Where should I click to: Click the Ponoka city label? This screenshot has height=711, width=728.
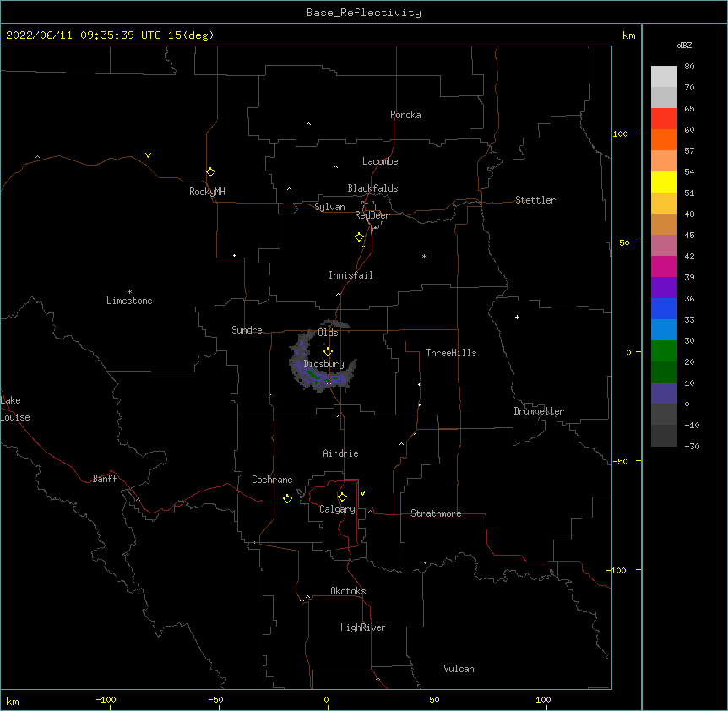[x=405, y=115]
